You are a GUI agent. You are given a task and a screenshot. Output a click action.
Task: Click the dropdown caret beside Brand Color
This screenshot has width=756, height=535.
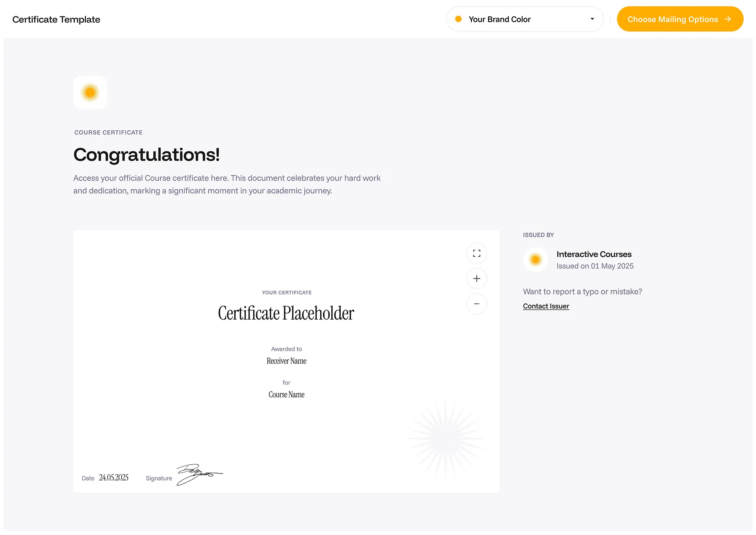pyautogui.click(x=592, y=19)
